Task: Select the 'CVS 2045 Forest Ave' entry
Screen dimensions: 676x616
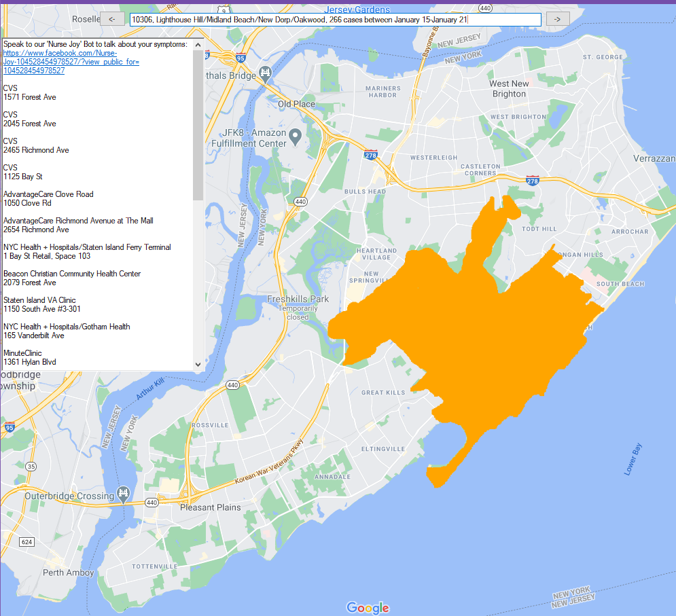Action: point(30,119)
